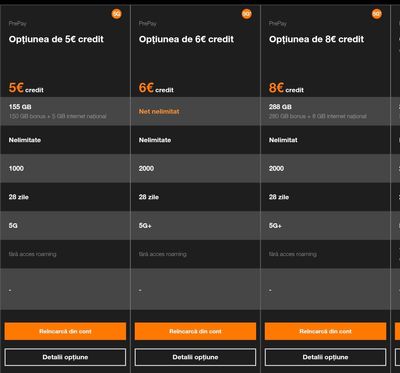
Task: Click the 1000 value in the 5€ column
Action: (x=16, y=168)
